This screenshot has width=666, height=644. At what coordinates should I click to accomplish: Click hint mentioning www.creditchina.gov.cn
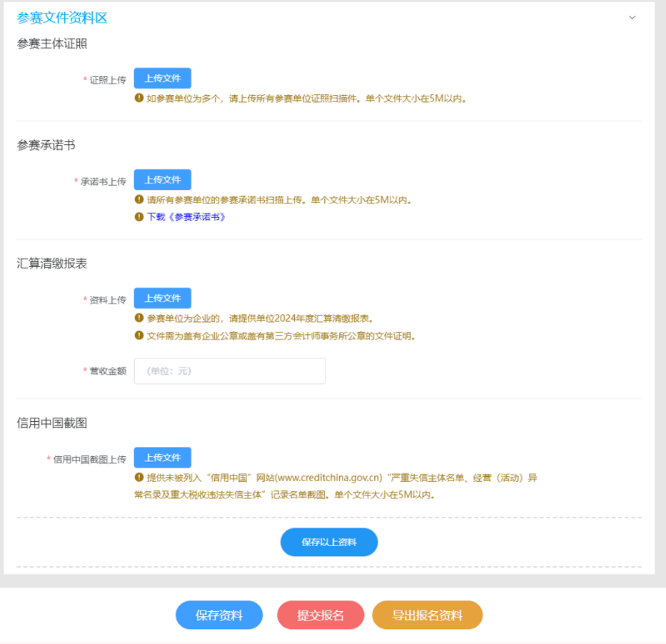pyautogui.click(x=335, y=486)
